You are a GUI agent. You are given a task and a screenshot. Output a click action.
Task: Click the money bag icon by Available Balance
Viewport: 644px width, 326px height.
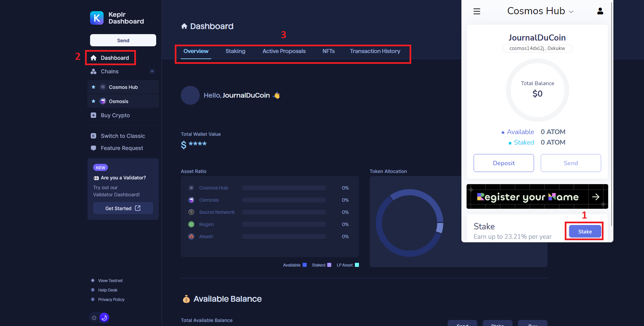(186, 299)
